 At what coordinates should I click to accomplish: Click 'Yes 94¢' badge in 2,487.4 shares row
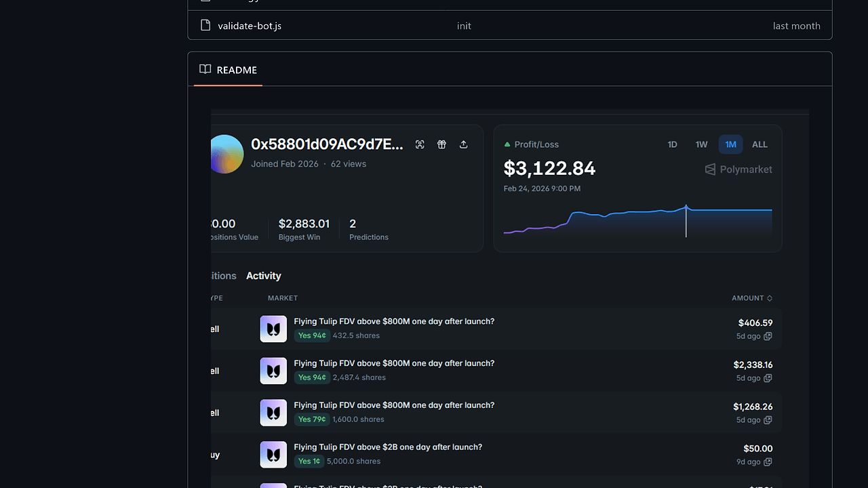(312, 378)
